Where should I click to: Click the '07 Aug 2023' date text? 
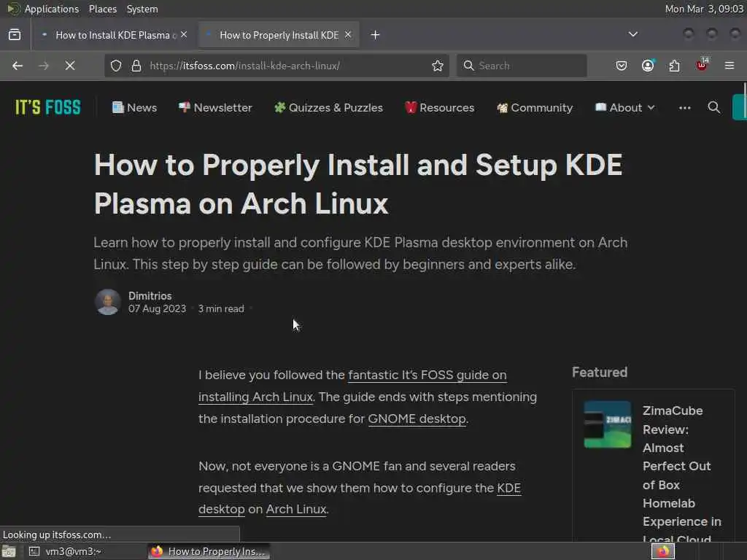click(157, 309)
